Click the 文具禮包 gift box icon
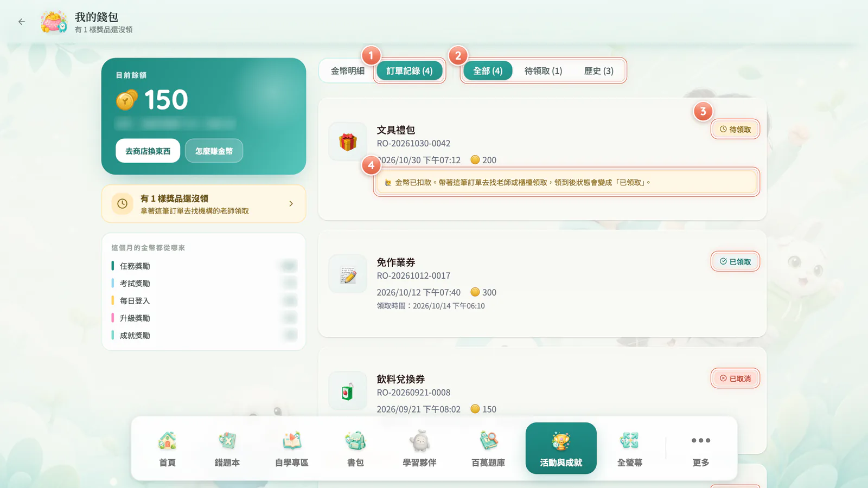 click(x=348, y=142)
